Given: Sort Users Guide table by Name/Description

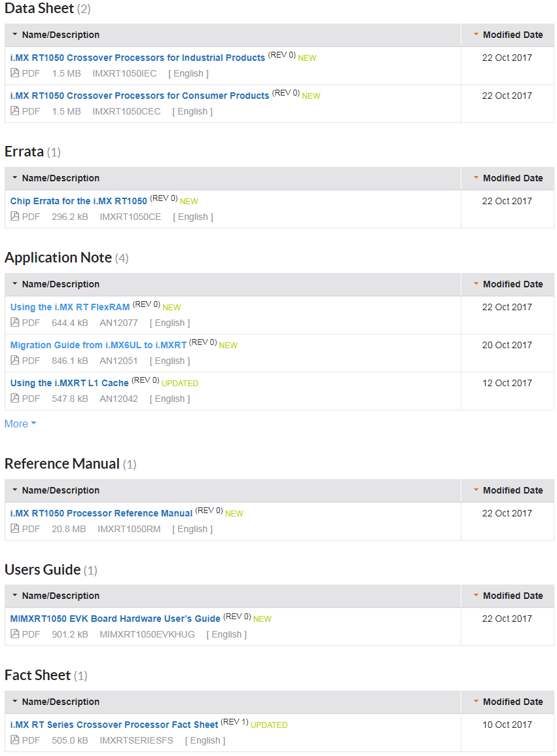Looking at the screenshot, I should (56, 596).
